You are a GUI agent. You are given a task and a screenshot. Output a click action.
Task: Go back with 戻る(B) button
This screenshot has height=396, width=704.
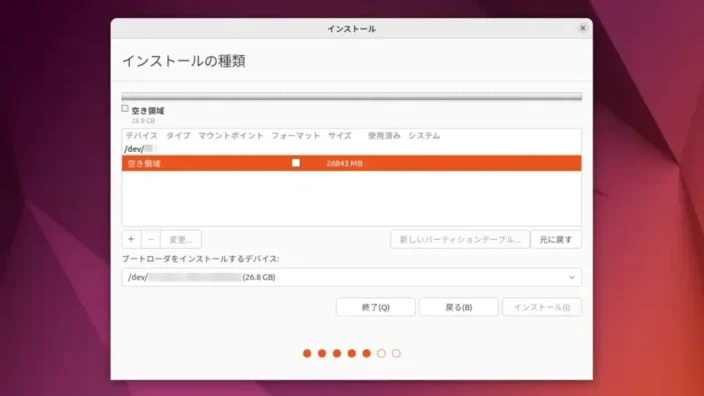(x=458, y=307)
